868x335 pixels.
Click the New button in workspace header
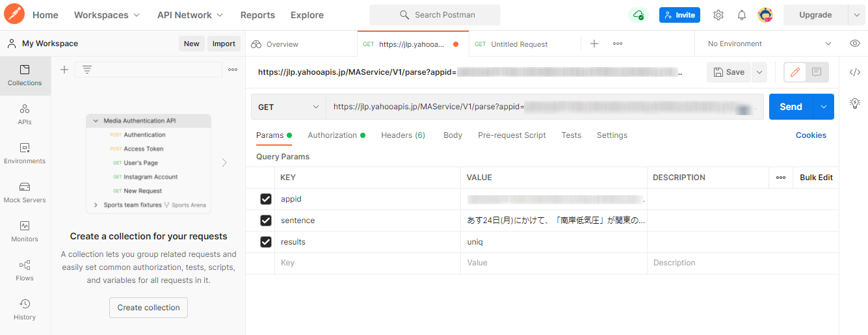point(191,44)
